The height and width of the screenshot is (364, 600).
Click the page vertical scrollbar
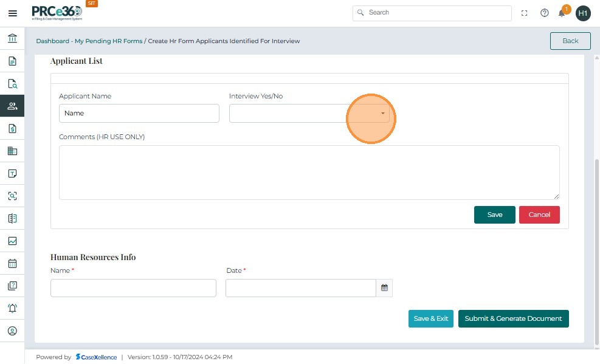(x=596, y=252)
